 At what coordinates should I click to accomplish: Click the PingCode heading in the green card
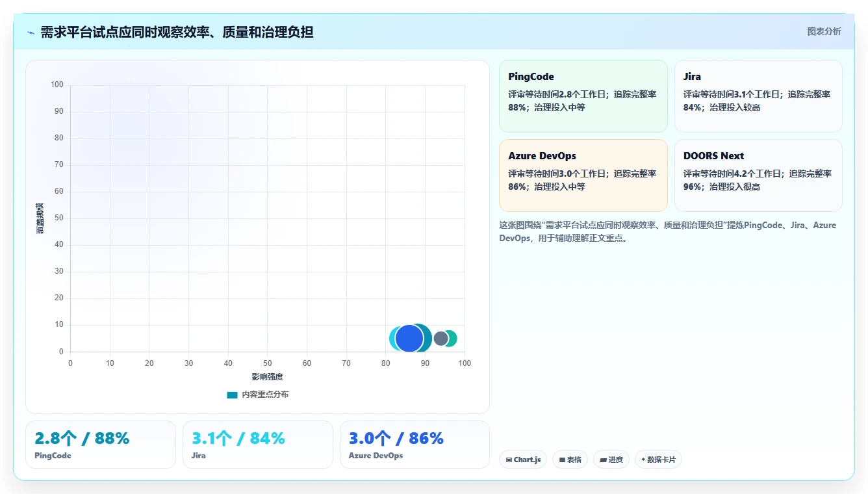point(531,77)
